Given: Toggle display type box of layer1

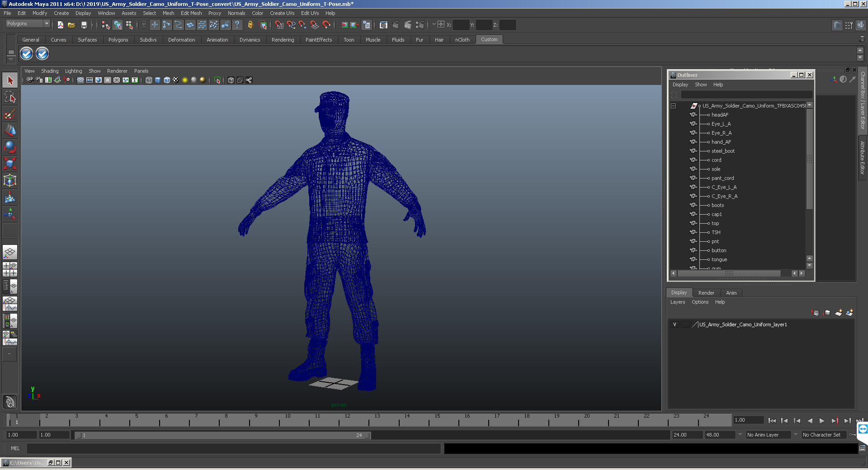Looking at the screenshot, I should tap(685, 324).
